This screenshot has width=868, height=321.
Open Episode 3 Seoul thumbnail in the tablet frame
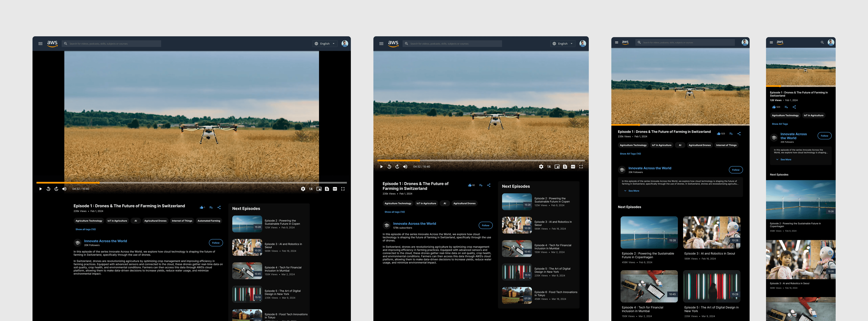pos(711,232)
